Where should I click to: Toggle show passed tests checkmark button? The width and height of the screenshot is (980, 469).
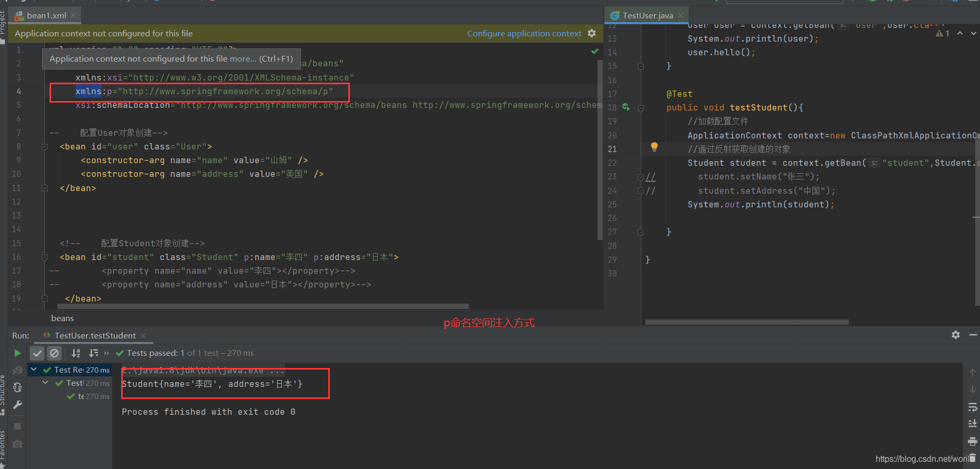37,353
